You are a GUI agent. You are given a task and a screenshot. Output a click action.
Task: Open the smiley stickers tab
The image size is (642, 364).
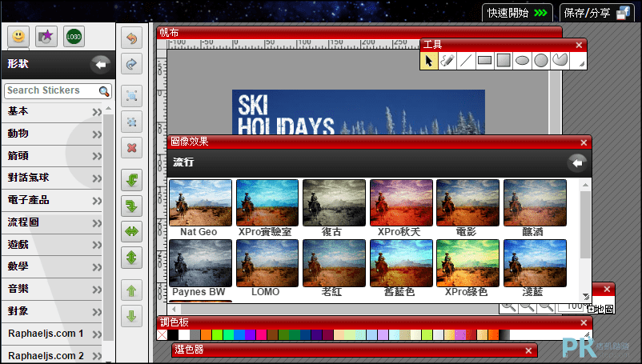coord(18,37)
